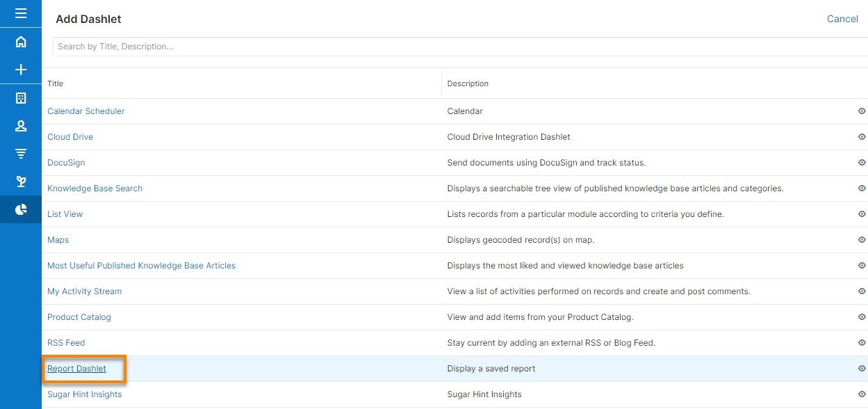Cancel adding a dashlet
868x409 pixels.
click(x=842, y=19)
